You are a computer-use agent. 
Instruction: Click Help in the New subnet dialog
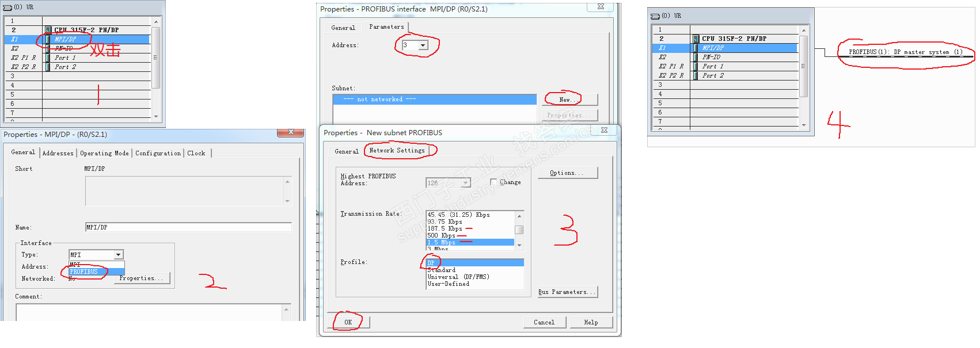(x=591, y=322)
